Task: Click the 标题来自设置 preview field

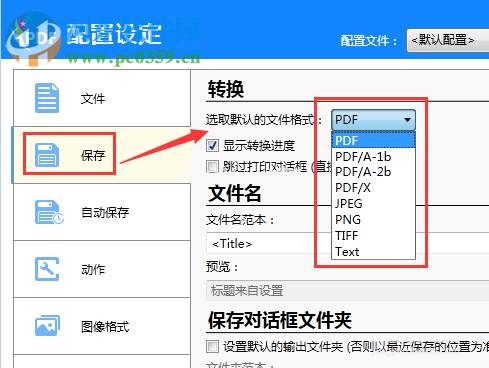Action: point(347,291)
